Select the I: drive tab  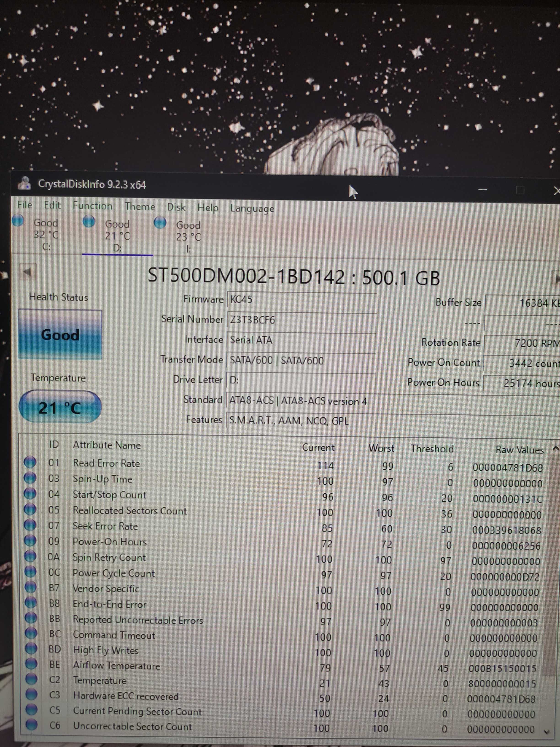click(188, 237)
